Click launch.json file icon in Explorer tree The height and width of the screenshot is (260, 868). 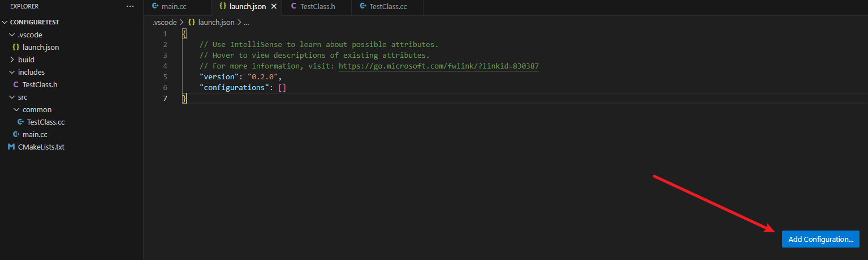(x=16, y=47)
